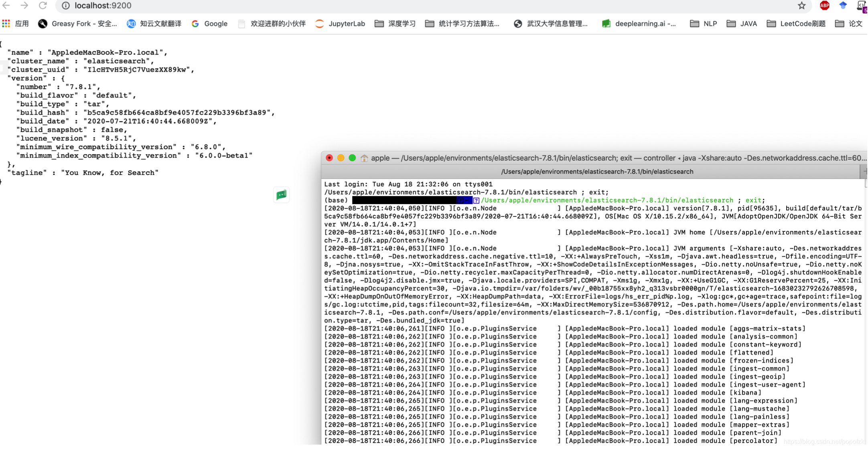Screen dimensions: 868x449
Task: Click terminal log line "loaded module [flattened]"
Action: [549, 353]
